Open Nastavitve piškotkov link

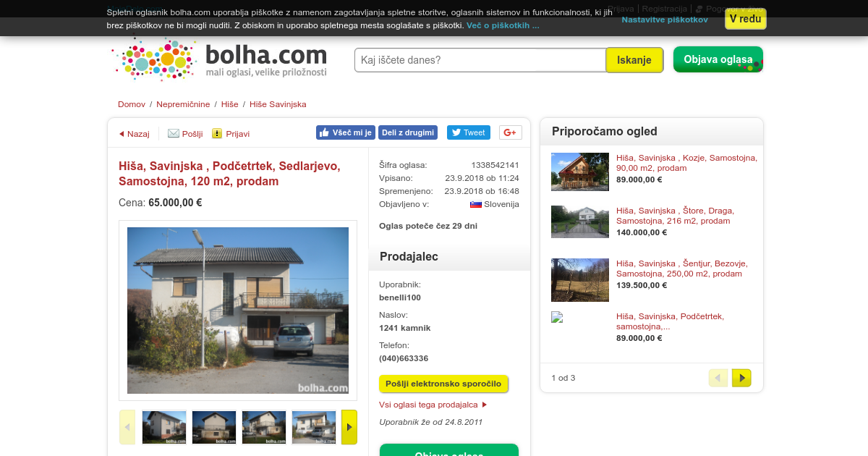[x=665, y=20]
